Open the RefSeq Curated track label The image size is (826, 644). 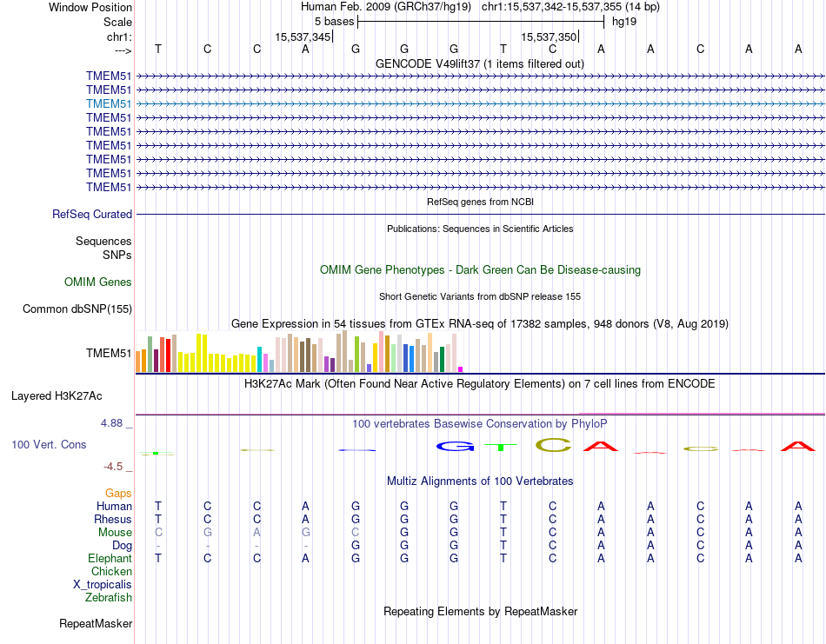pos(92,215)
